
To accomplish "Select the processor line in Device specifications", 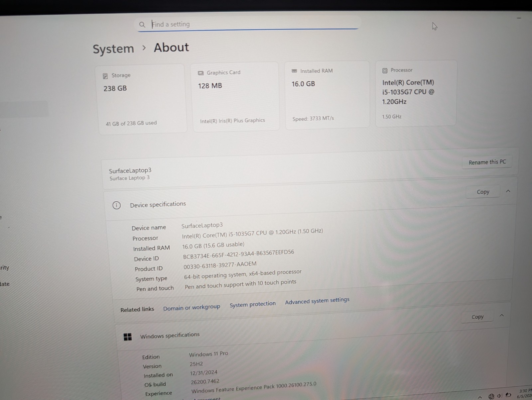I will pyautogui.click(x=252, y=234).
